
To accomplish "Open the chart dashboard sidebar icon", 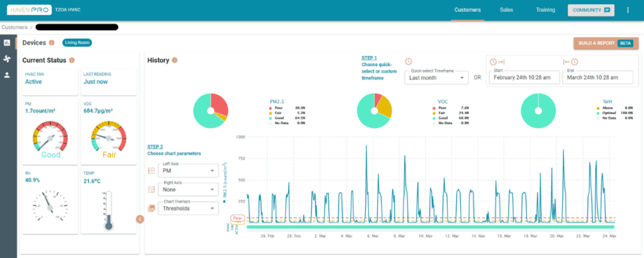I will [7, 43].
